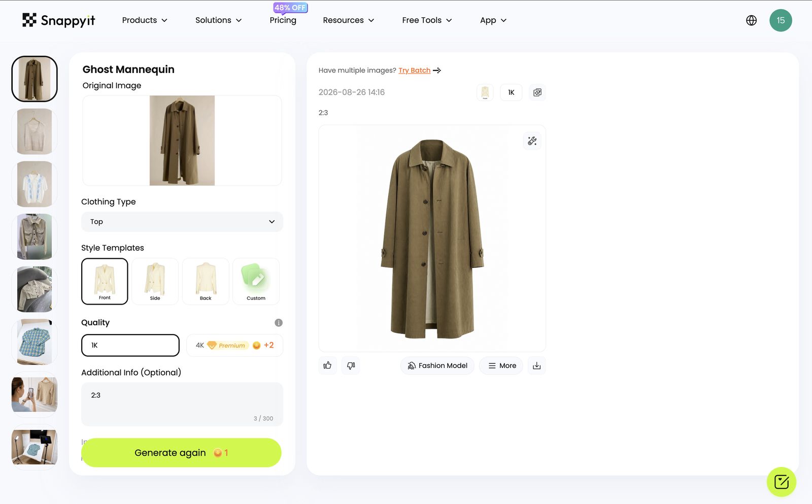Open the feedback note floating button

click(x=782, y=482)
